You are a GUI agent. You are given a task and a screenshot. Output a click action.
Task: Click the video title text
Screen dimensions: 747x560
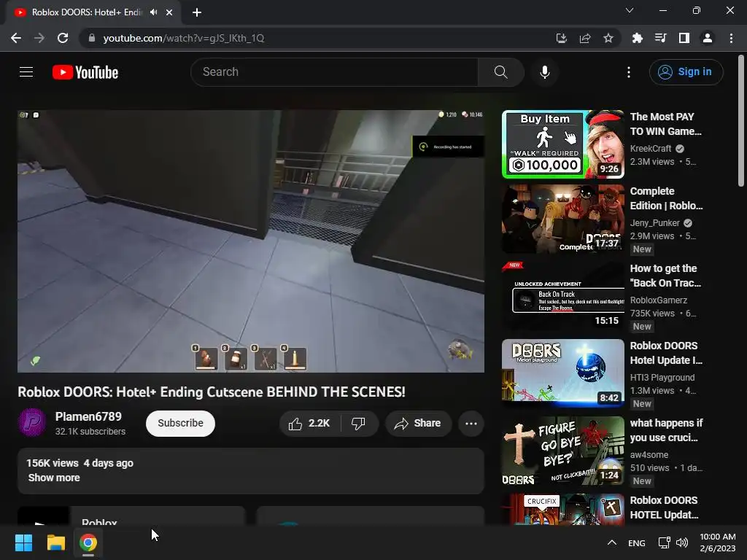pos(212,392)
